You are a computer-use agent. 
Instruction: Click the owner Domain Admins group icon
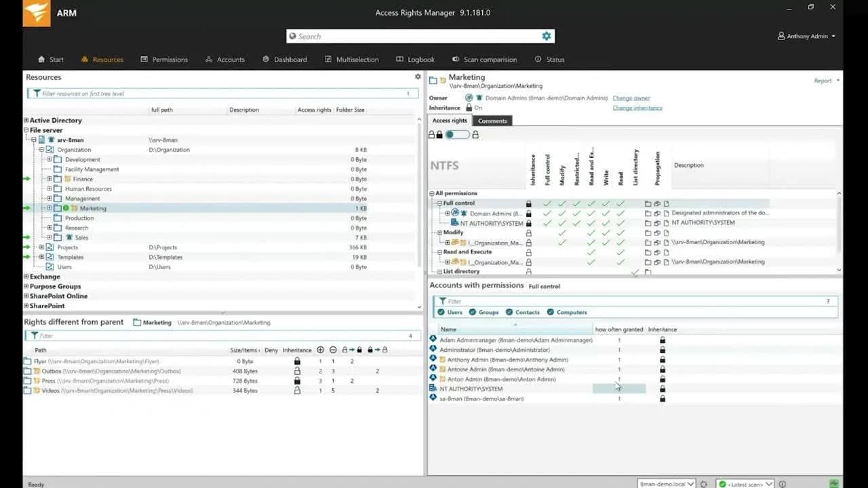click(469, 98)
